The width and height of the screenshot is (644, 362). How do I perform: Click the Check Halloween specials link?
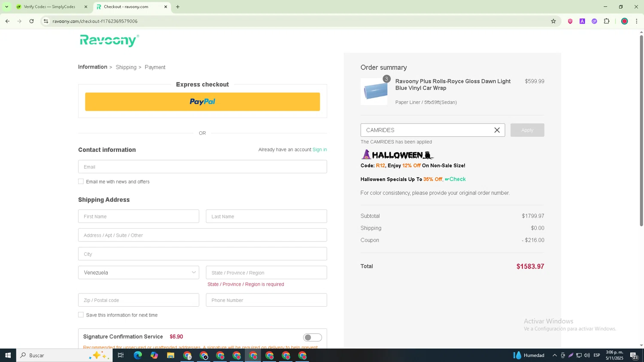point(455,179)
